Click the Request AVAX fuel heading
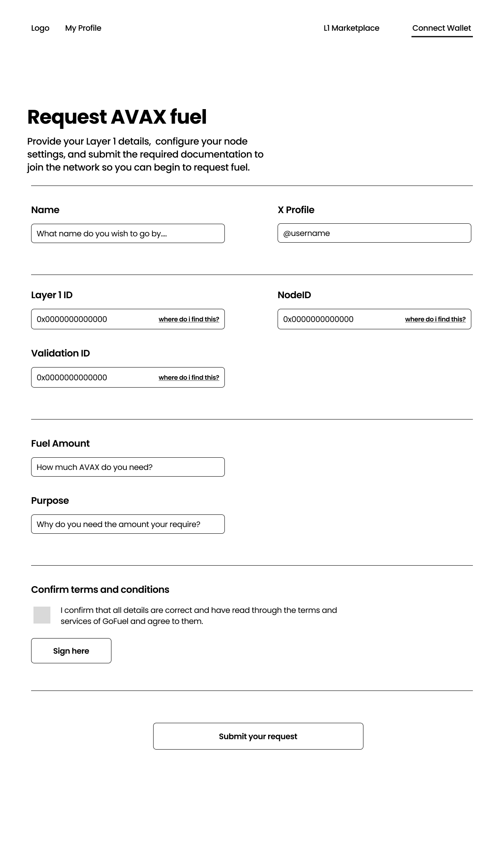This screenshot has height=852, width=504. (117, 116)
